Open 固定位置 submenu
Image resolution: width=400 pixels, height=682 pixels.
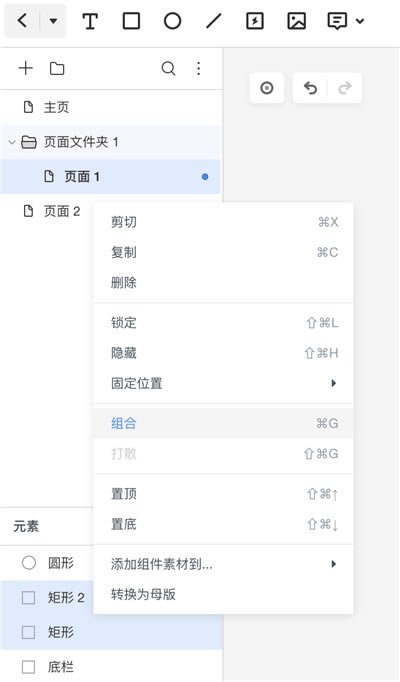pyautogui.click(x=223, y=383)
